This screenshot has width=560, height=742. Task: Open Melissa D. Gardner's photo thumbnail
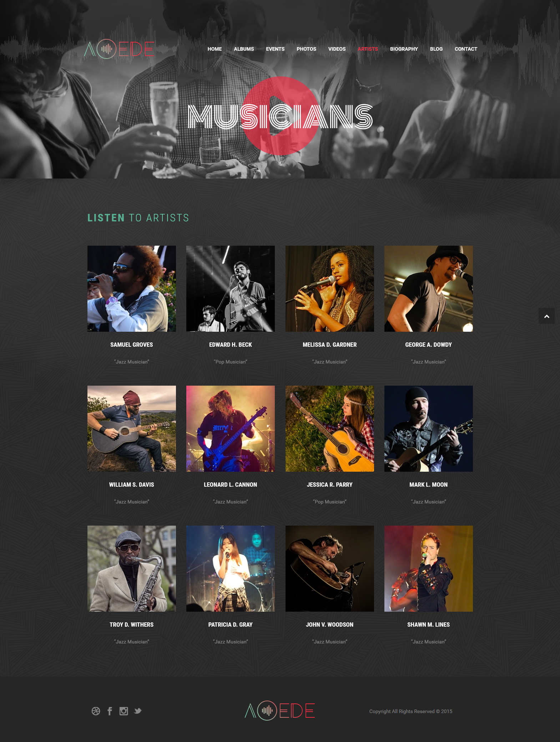pyautogui.click(x=329, y=289)
